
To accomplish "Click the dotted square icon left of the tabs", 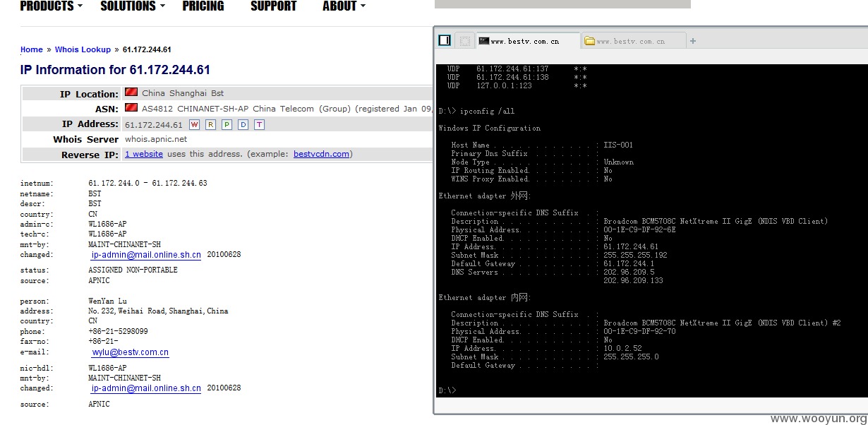I will click(x=464, y=41).
